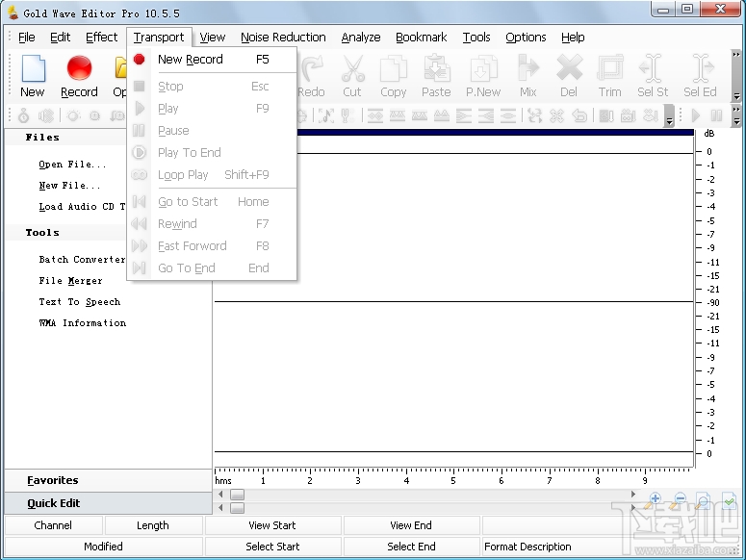Click New File... link in Files panel
This screenshot has width=746, height=560.
point(69,186)
